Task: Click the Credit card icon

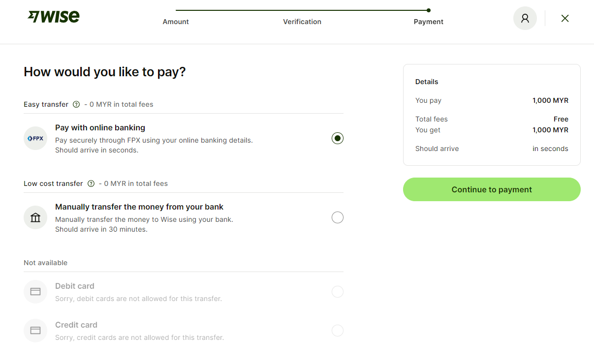Action: point(35,331)
